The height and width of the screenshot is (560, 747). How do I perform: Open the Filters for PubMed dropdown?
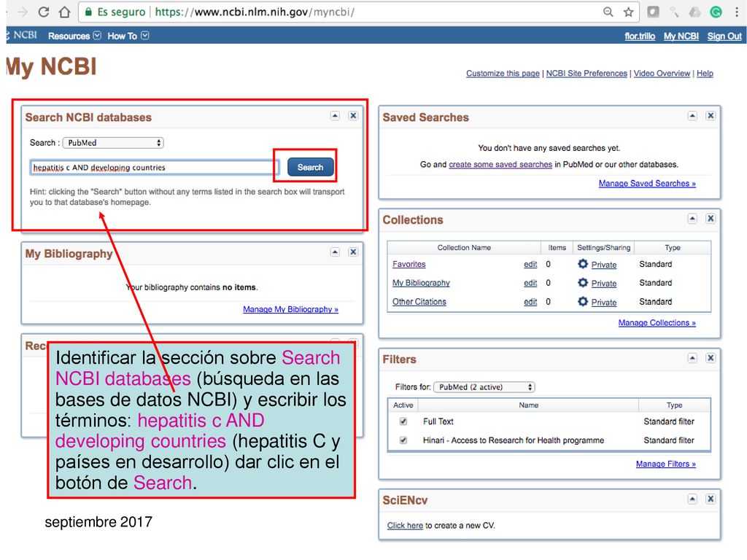click(484, 387)
